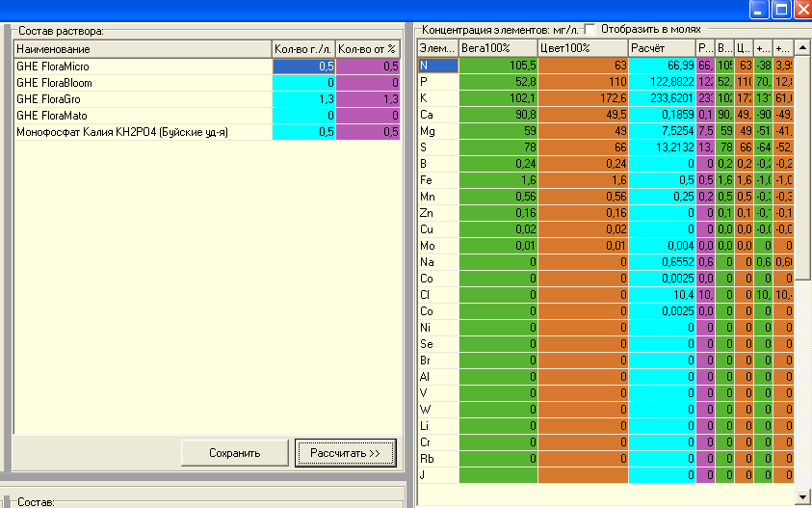Screen dimensions: 812x508
Task: Select the N element cell
Action: (x=438, y=66)
